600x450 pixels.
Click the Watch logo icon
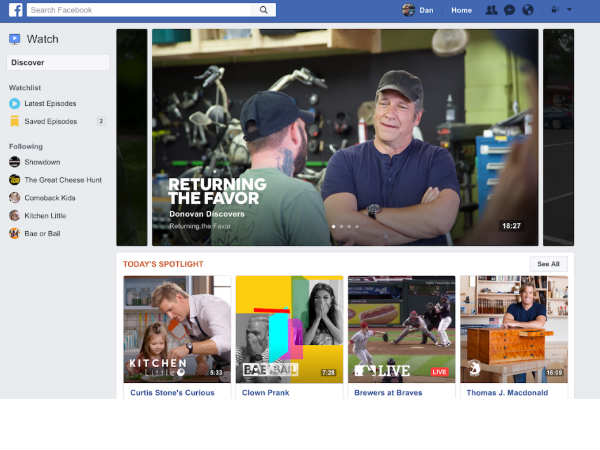tap(15, 39)
